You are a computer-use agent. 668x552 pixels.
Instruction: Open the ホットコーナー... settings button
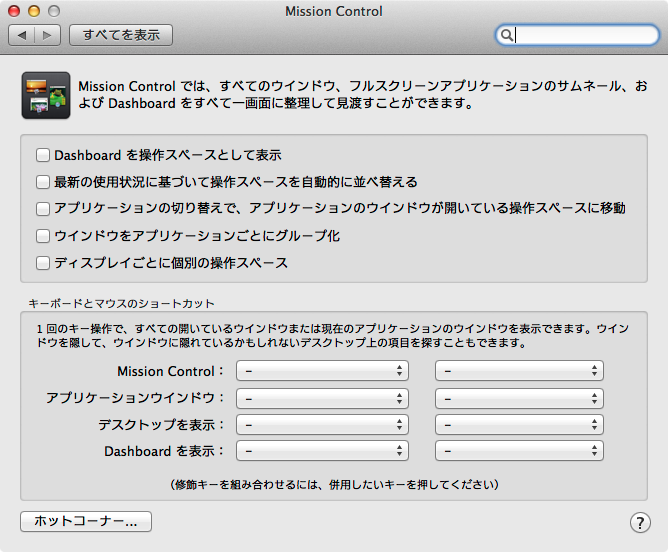click(x=86, y=521)
